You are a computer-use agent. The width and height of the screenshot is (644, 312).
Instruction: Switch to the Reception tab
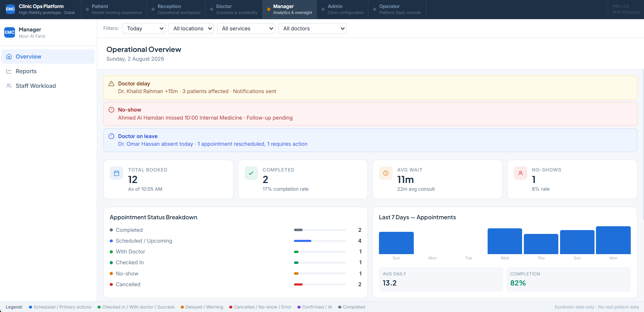point(176,9)
